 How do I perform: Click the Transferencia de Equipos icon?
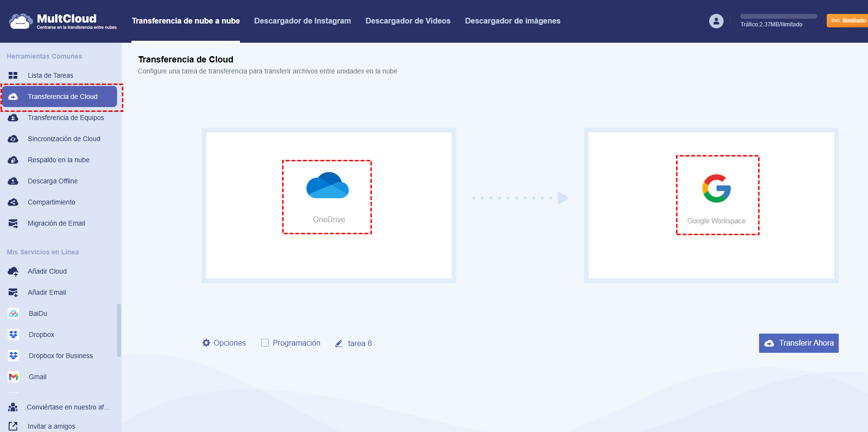[x=13, y=118]
